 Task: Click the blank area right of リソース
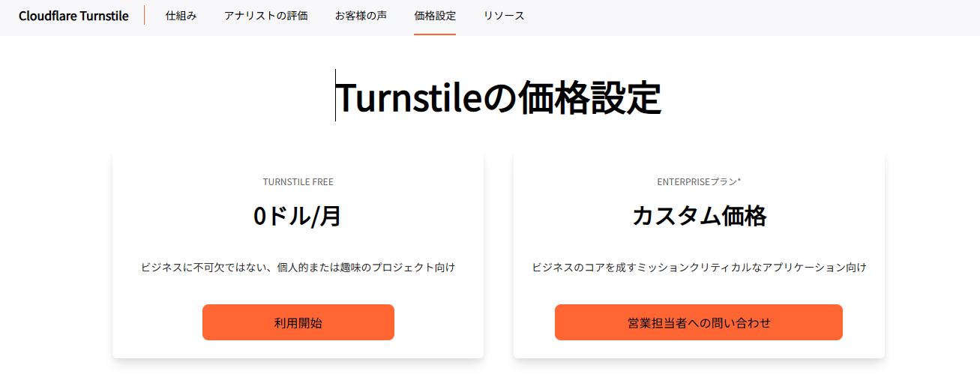tap(750, 16)
